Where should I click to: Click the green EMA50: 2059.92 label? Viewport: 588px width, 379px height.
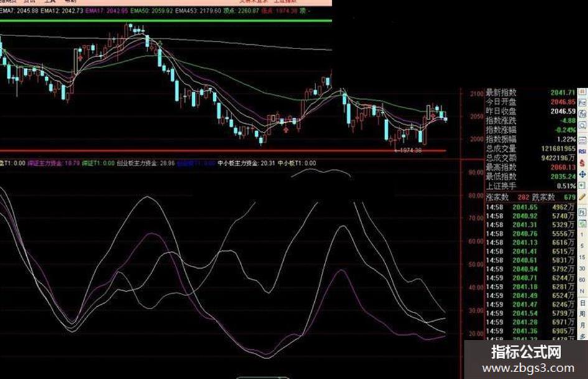click(152, 11)
